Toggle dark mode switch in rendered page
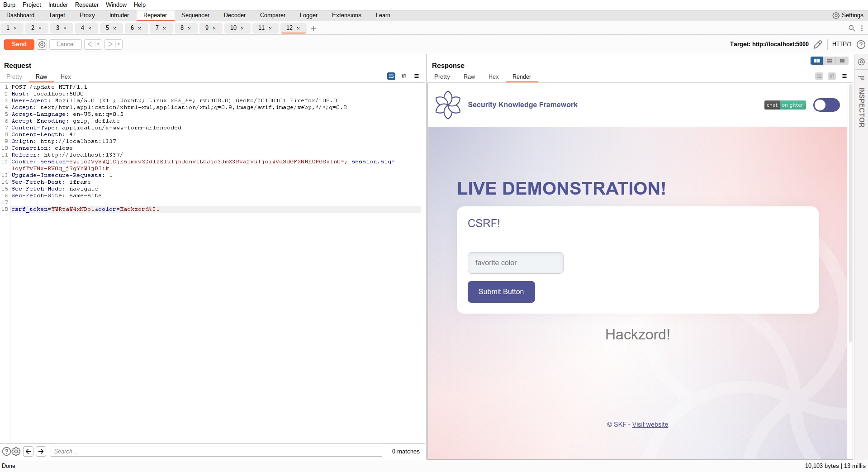The image size is (868, 472). coord(826,105)
